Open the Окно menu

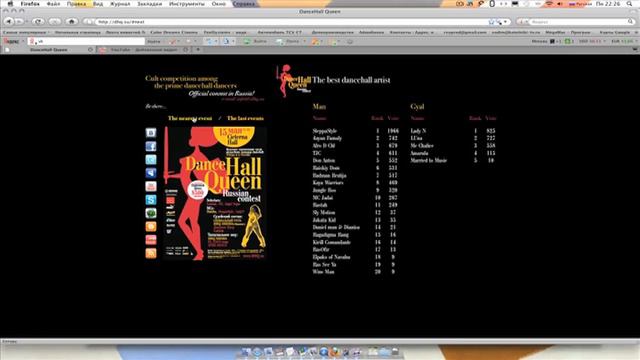219,4
